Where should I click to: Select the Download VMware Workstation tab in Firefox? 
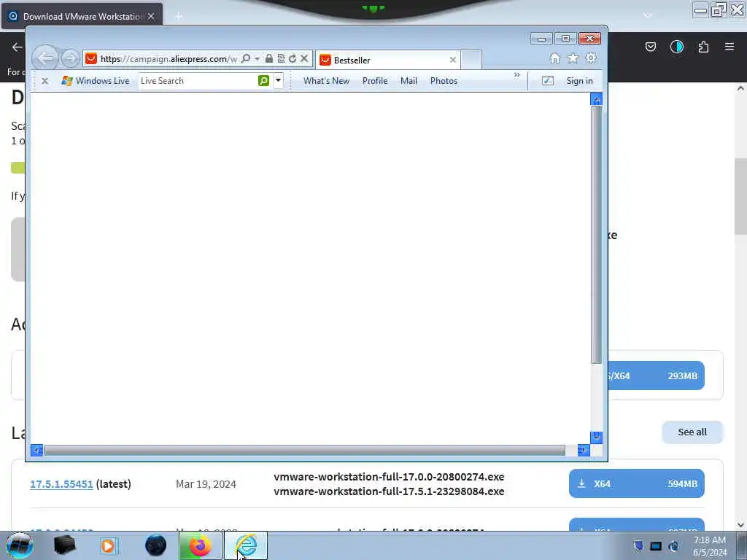click(82, 16)
